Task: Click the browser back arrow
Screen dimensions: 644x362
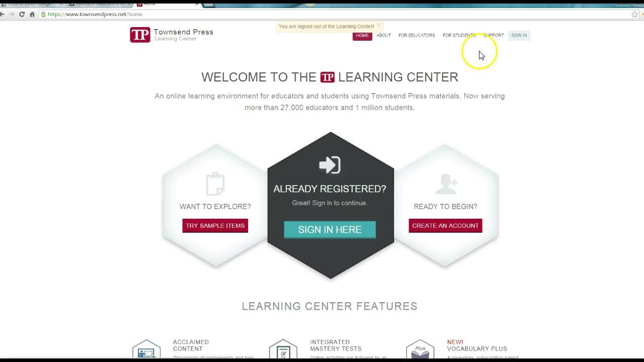Action: tap(2, 14)
